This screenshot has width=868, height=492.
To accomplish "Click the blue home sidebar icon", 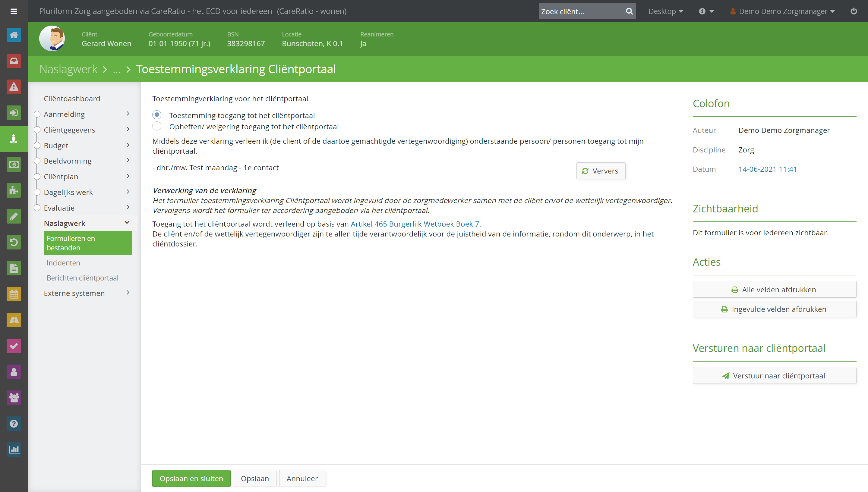I will tap(14, 35).
